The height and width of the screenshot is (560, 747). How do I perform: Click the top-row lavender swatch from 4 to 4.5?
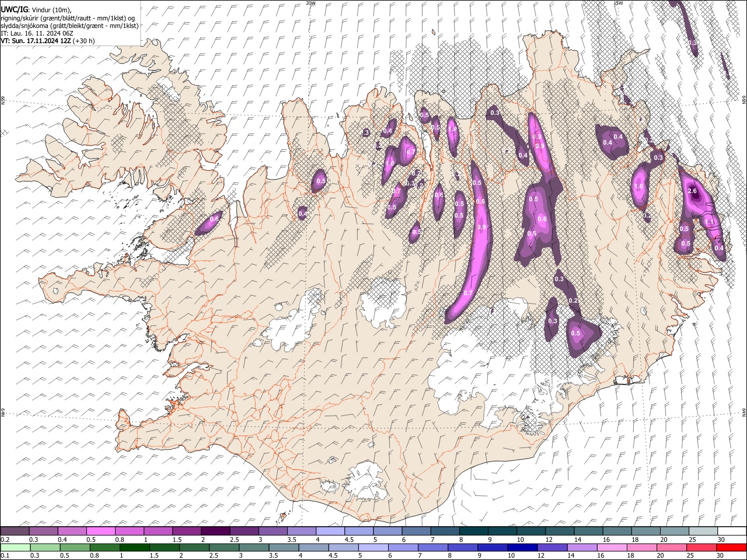[x=330, y=531]
